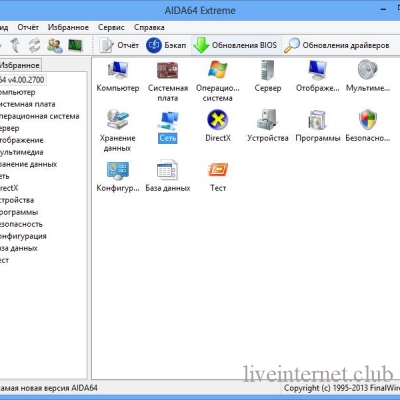Click the users toolbar icon

tap(55, 45)
